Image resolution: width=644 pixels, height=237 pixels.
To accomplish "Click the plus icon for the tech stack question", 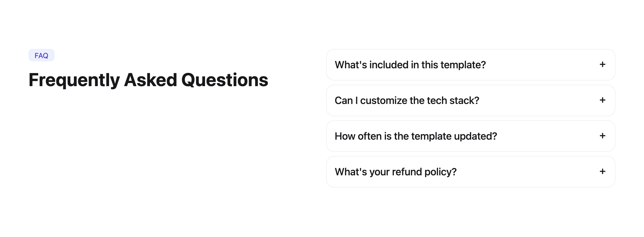I will [602, 100].
